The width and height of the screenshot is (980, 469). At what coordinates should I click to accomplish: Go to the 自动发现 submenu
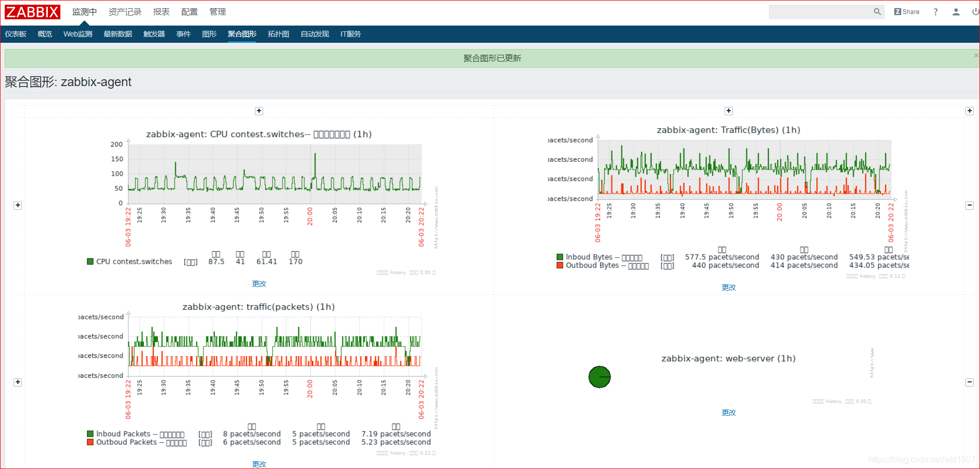(x=315, y=34)
